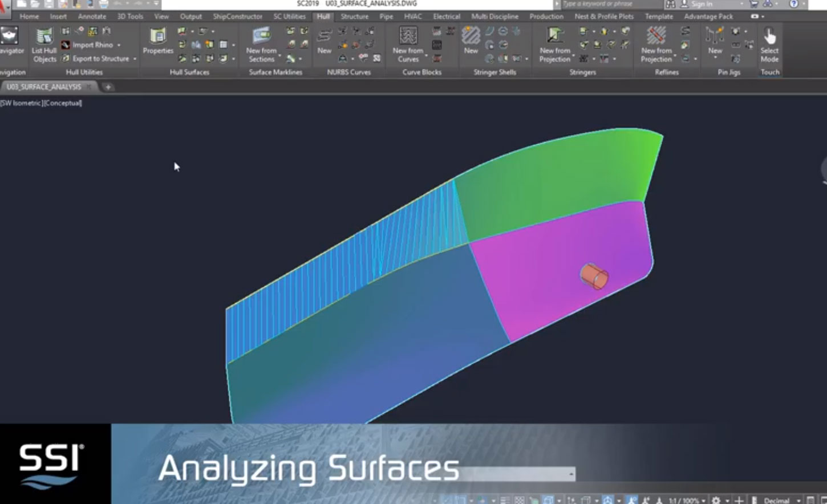Activate the customization gear in status bar
Image resolution: width=827 pixels, height=504 pixels.
(x=717, y=499)
